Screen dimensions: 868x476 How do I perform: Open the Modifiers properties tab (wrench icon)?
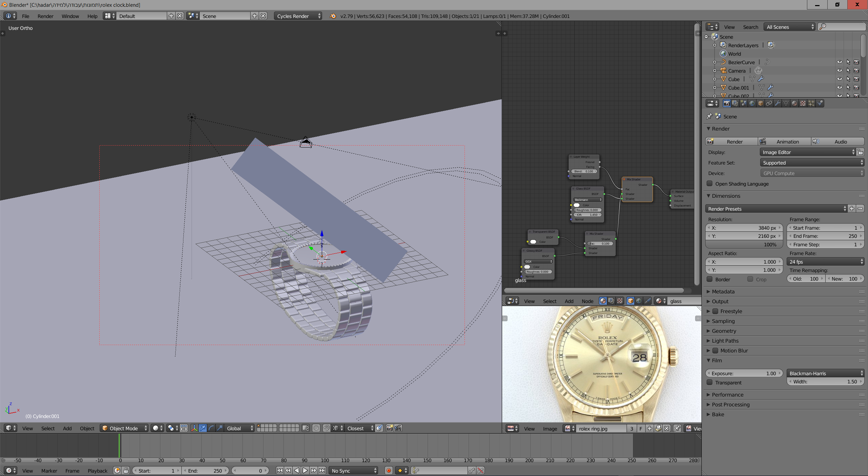777,103
